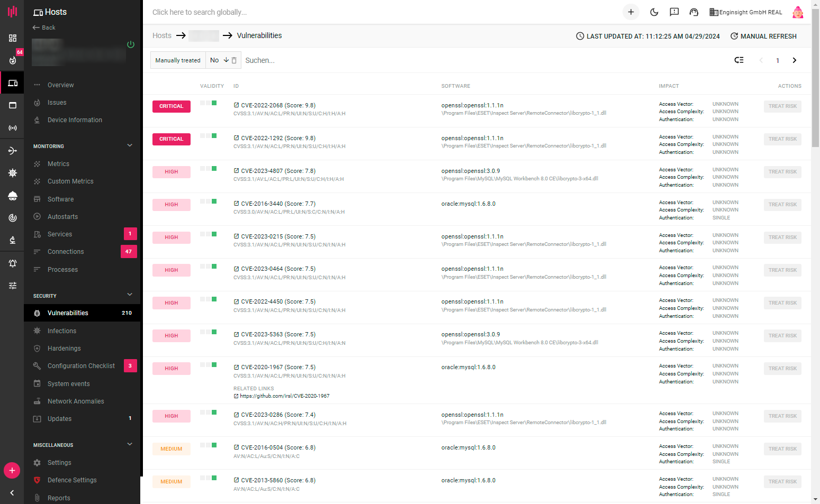Open the support headset icon
The height and width of the screenshot is (504, 820).
(x=693, y=12)
